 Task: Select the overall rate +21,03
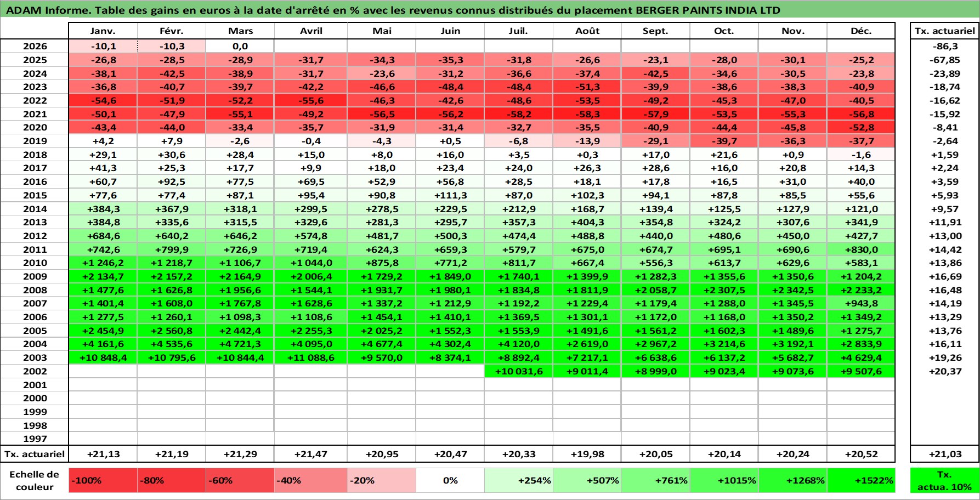tap(944, 454)
